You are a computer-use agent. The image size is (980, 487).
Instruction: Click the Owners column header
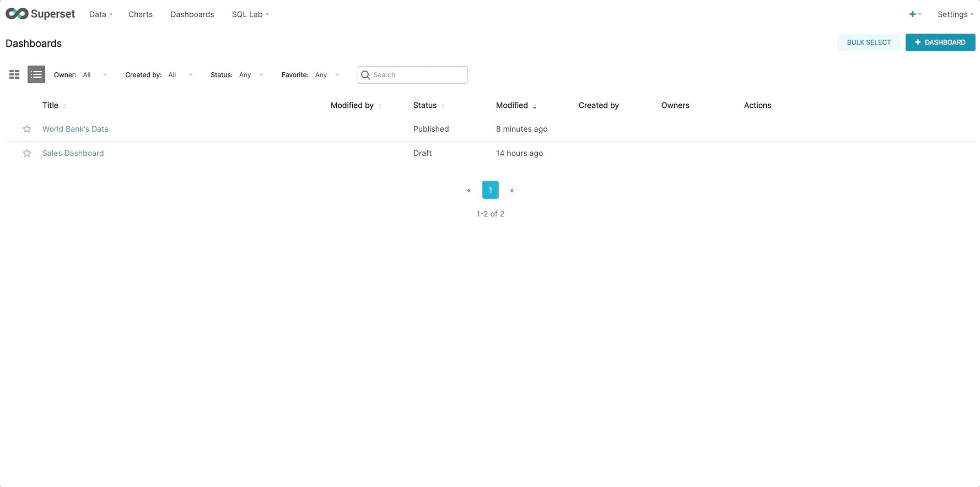(x=675, y=105)
